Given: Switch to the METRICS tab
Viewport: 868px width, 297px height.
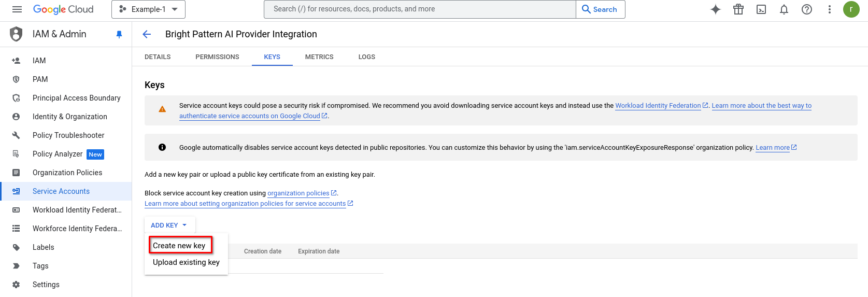Looking at the screenshot, I should click(x=319, y=57).
